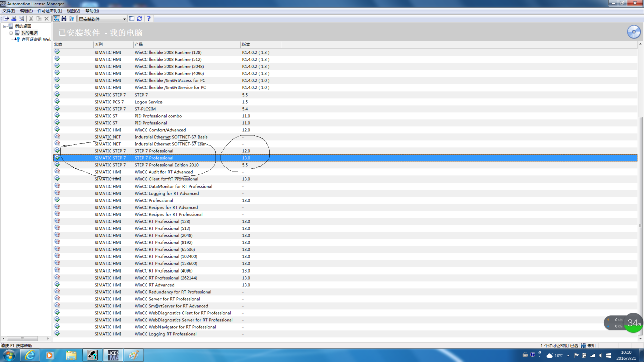Select the WinCC Comfort/Advanced row
This screenshot has width=644, height=362.
(x=345, y=130)
